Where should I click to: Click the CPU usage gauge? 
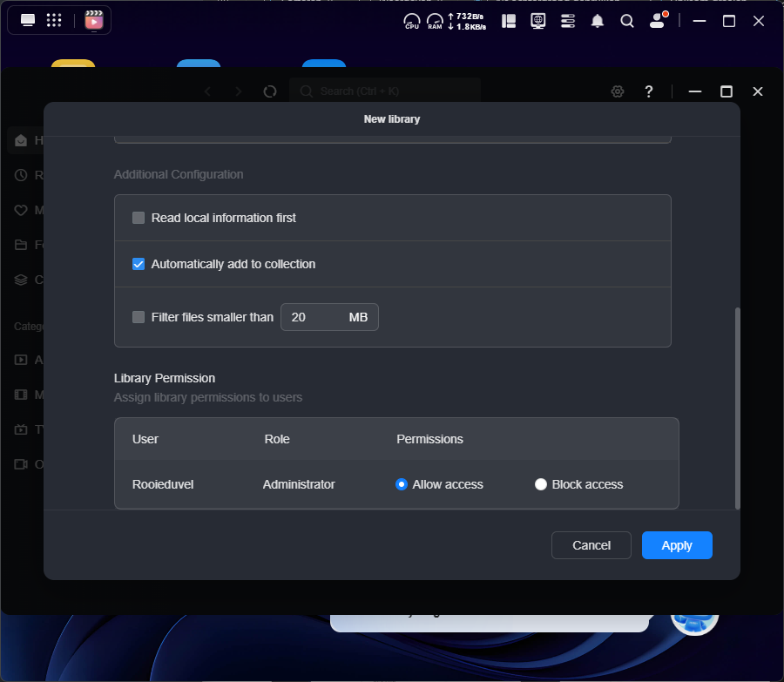pos(412,21)
